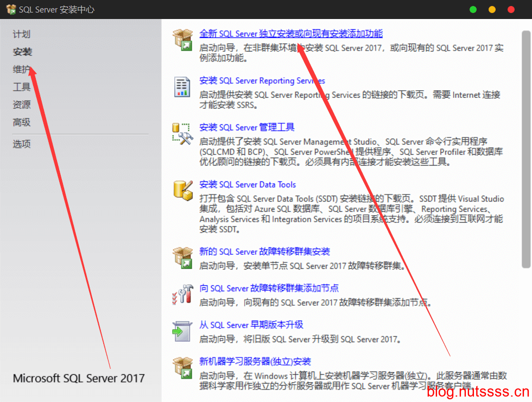The width and height of the screenshot is (532, 402).
Task: Open 选项 in the left navigation
Action: coord(22,144)
